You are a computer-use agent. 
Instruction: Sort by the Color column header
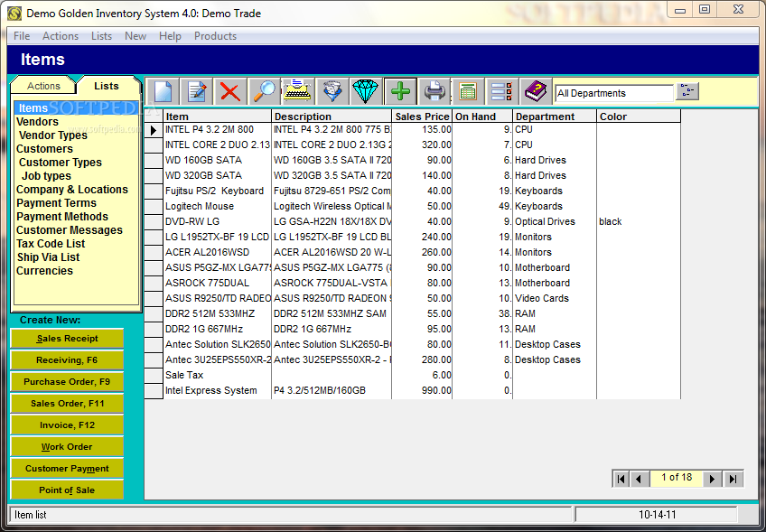pos(639,117)
